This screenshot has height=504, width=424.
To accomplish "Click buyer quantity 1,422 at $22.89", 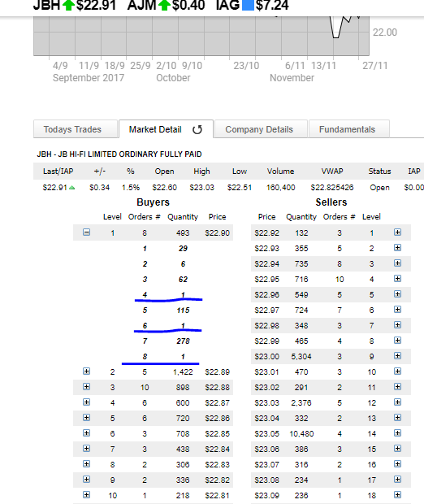I will pos(183,372).
